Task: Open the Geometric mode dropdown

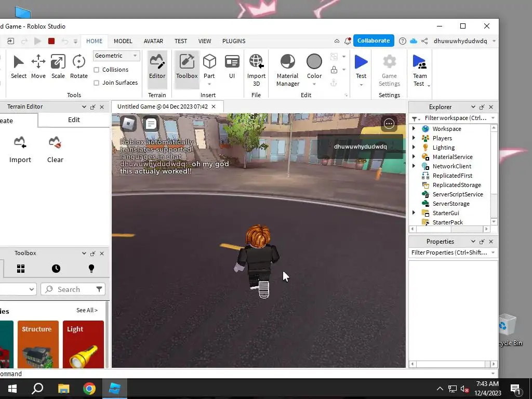Action: [116, 56]
